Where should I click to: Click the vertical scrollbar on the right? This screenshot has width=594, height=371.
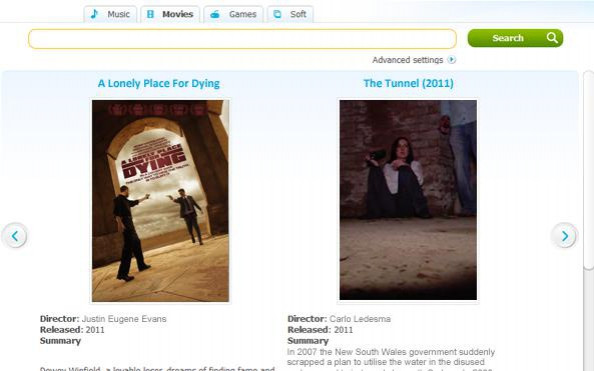589,171
